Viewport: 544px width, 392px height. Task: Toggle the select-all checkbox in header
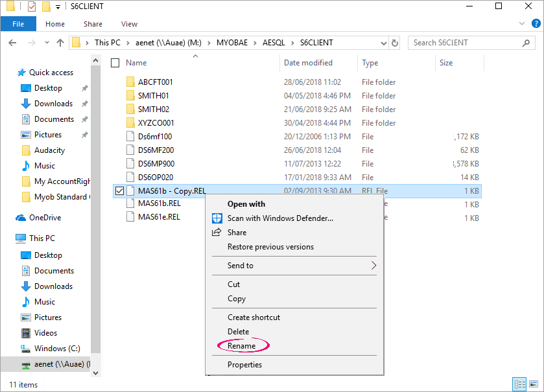click(x=115, y=63)
